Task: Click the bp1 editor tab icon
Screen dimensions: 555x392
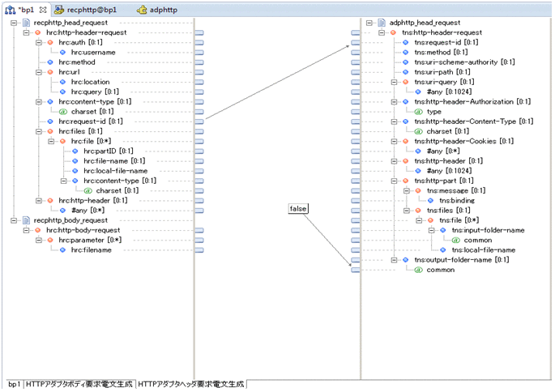Action: [x=11, y=10]
